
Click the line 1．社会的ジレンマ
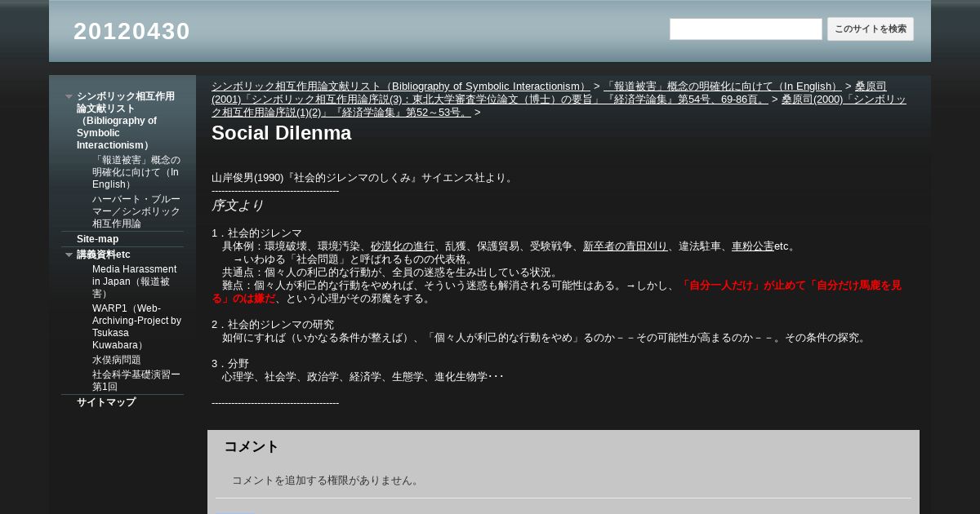pos(256,233)
